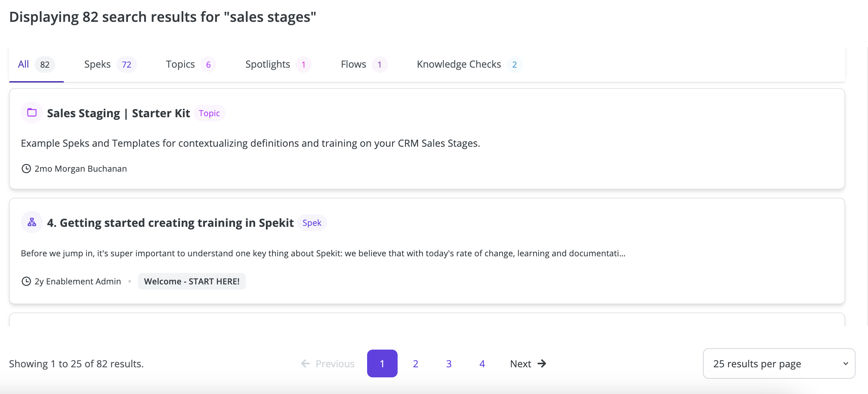This screenshot has height=394, width=868.
Task: Open 4. Getting started creating training in Spekit
Action: tap(171, 223)
